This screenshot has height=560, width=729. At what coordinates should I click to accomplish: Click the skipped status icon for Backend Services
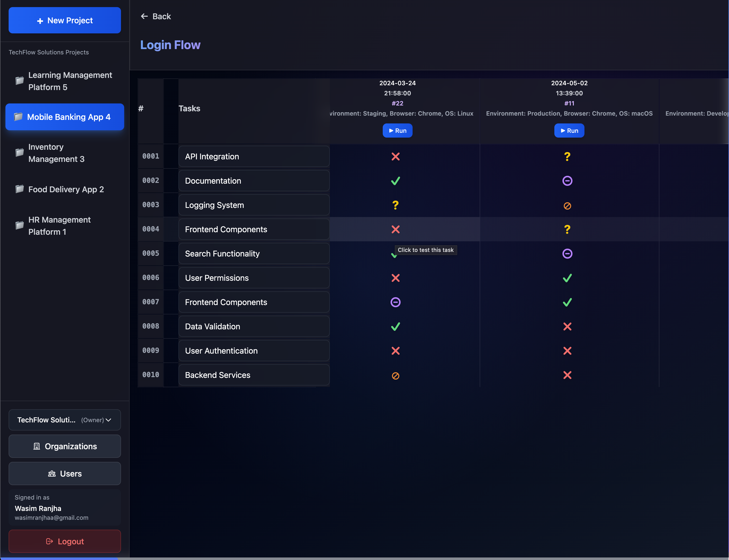[396, 375]
